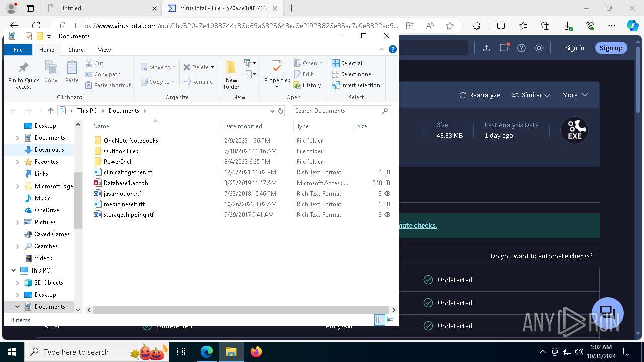Open a new browser tab
Screen dimensions: 644x362
pyautogui.click(x=292, y=8)
